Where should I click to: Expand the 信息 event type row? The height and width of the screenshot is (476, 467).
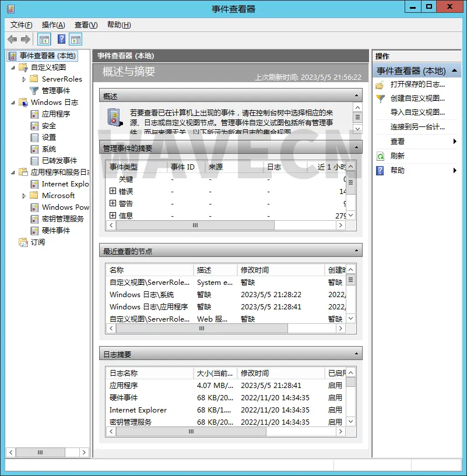(x=113, y=215)
